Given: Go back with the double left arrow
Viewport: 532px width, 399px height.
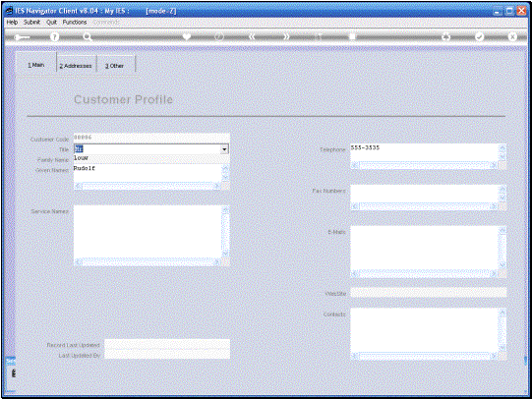Looking at the screenshot, I should pos(252,36).
